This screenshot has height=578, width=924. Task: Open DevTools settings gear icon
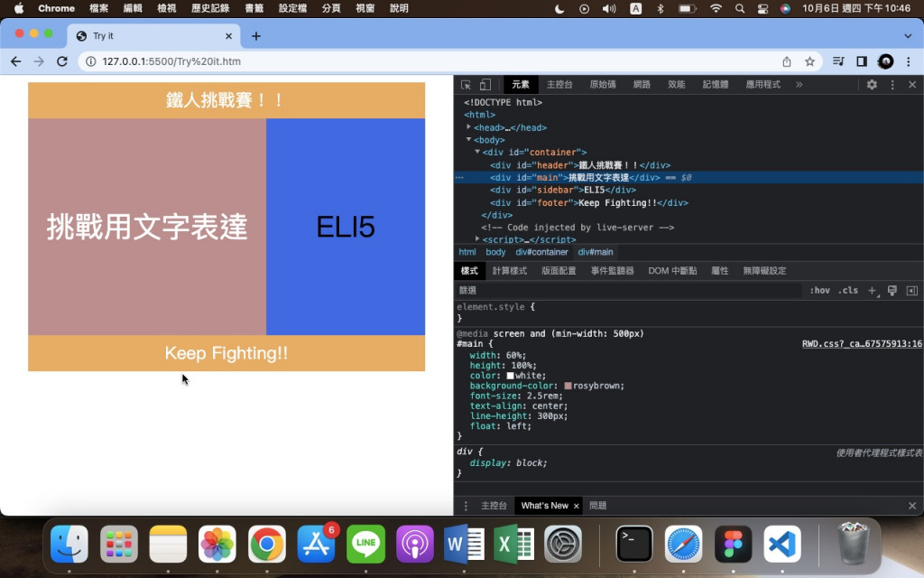coord(872,84)
